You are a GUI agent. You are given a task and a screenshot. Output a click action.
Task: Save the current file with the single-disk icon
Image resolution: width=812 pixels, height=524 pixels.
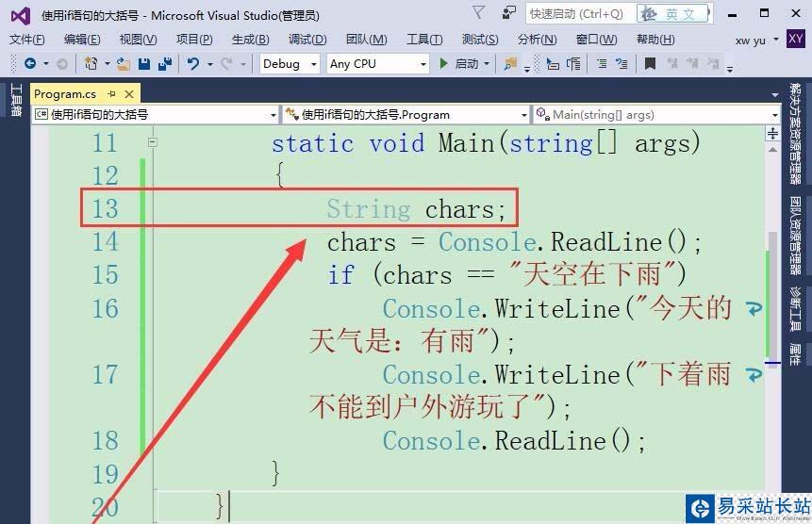(x=144, y=64)
